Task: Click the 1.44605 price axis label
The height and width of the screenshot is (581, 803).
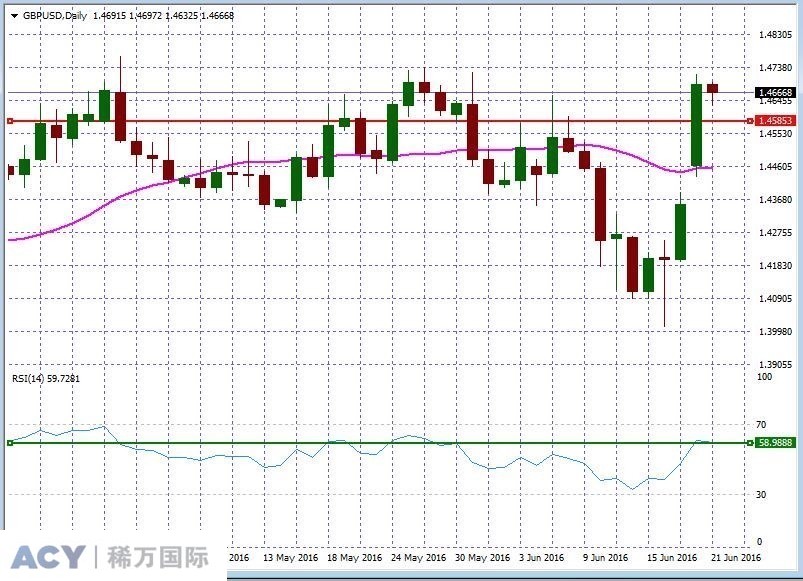Action: [x=775, y=166]
